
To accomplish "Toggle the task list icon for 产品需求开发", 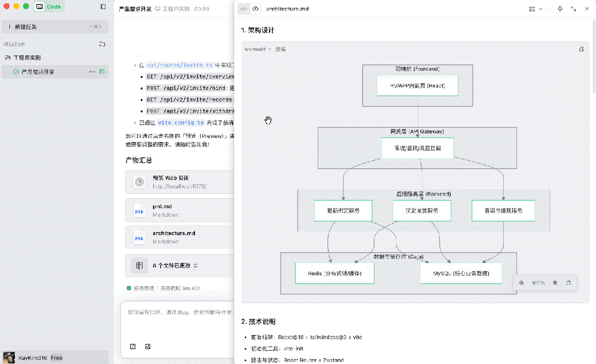I will (102, 72).
